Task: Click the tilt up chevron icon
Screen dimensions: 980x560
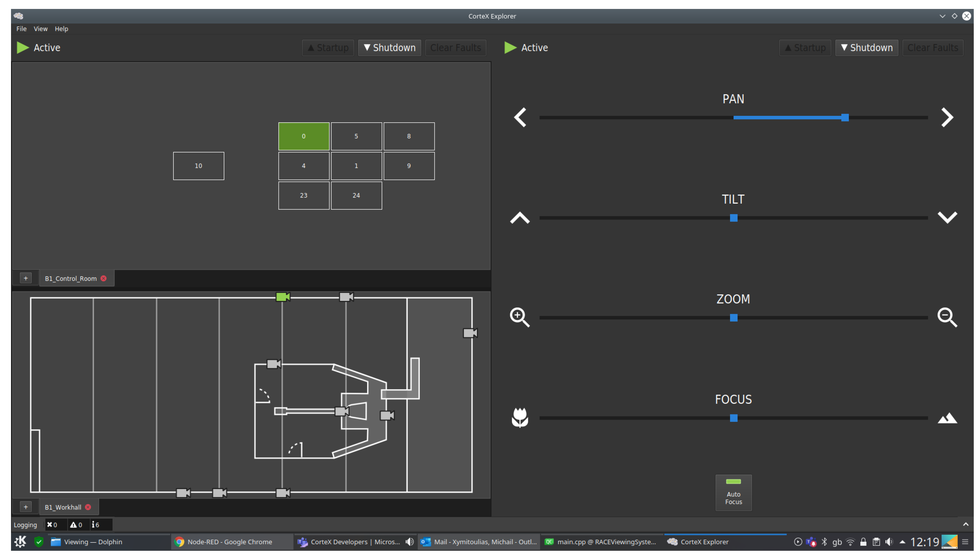Action: pyautogui.click(x=519, y=218)
